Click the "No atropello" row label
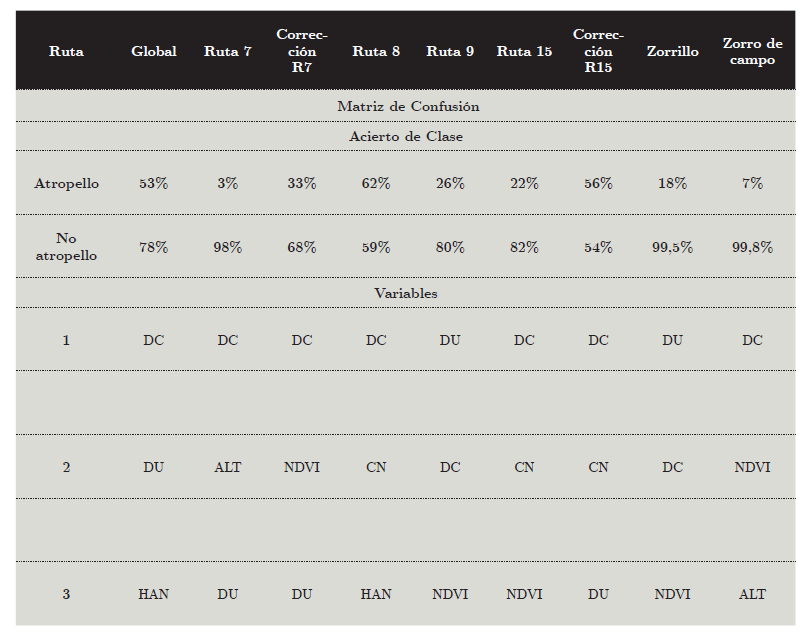807x636 pixels. click(66, 246)
